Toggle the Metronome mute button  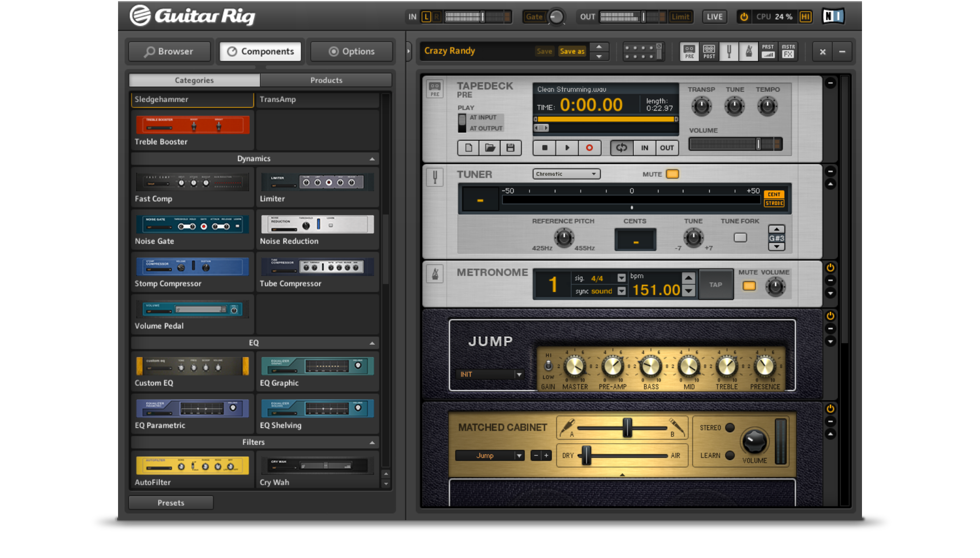749,286
